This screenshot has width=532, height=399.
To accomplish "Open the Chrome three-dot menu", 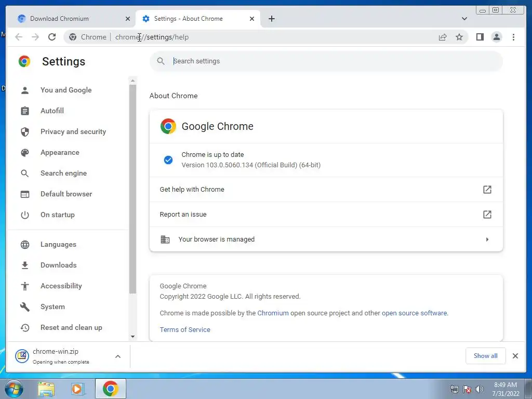I will (513, 37).
